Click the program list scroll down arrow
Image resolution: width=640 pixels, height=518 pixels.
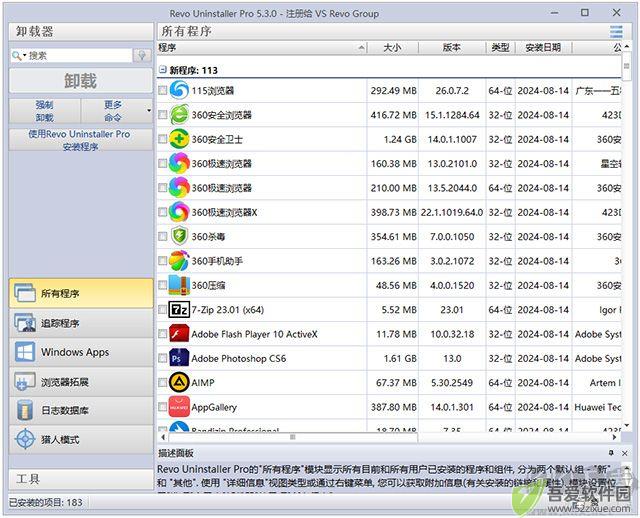[627, 425]
